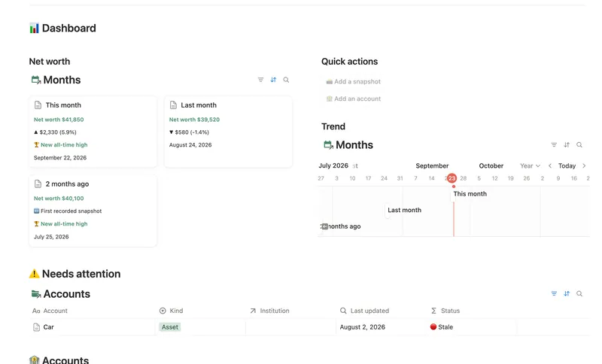The height and width of the screenshot is (364, 602).
Task: Click Add an account button
Action: pyautogui.click(x=353, y=99)
